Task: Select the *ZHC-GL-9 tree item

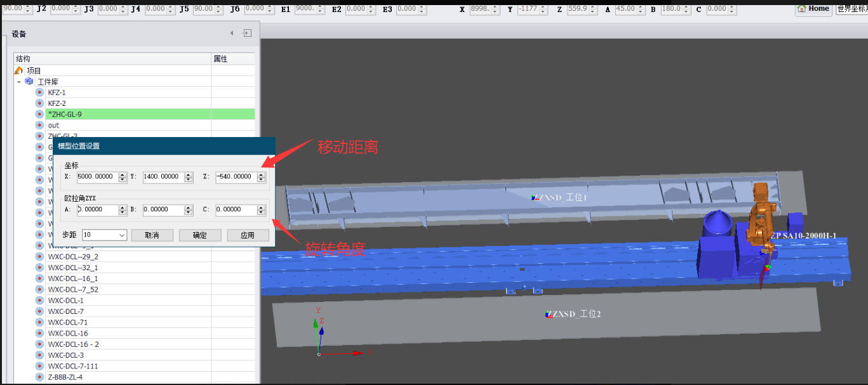Action: click(x=65, y=114)
